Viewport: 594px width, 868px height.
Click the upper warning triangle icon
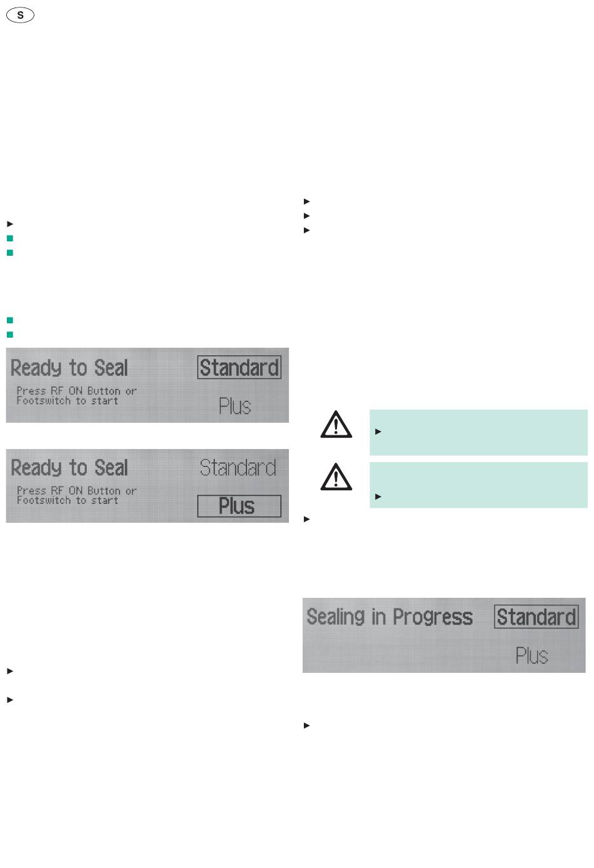[x=336, y=424]
